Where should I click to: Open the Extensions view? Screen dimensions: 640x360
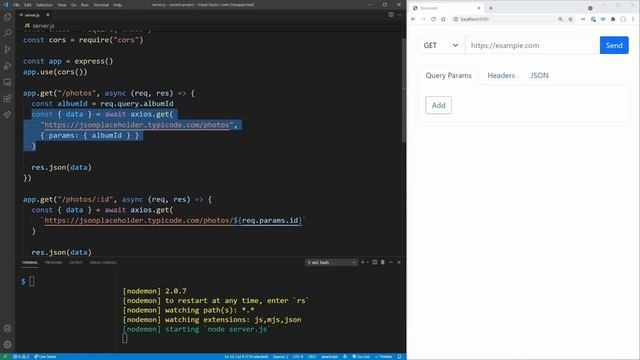7,98
